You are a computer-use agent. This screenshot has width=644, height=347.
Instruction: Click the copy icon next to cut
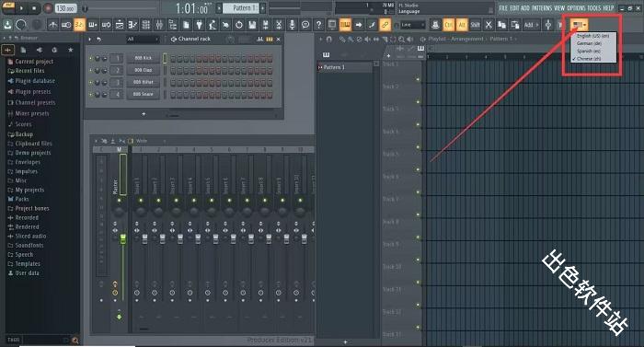click(501, 25)
